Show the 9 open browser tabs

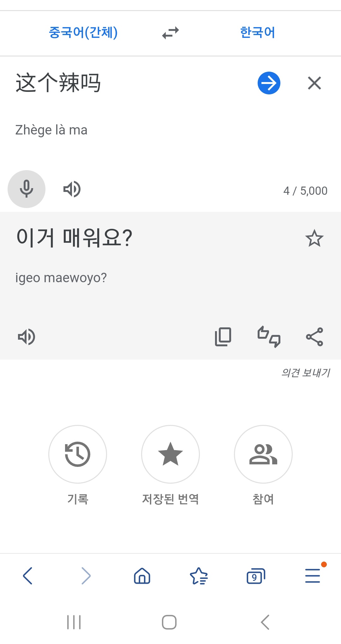pyautogui.click(x=255, y=576)
